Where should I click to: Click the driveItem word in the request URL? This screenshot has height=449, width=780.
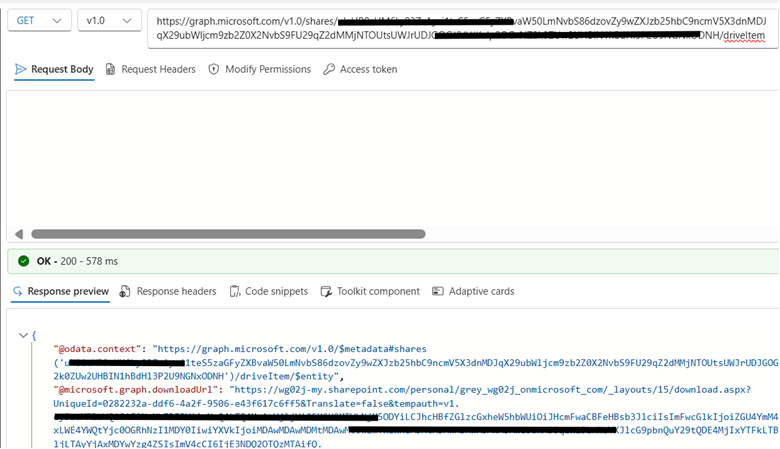tap(744, 35)
